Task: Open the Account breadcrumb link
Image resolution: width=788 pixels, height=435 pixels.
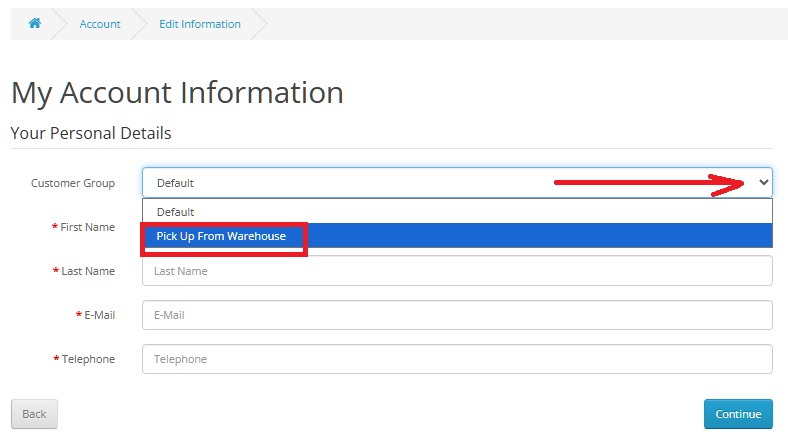Action: [100, 24]
